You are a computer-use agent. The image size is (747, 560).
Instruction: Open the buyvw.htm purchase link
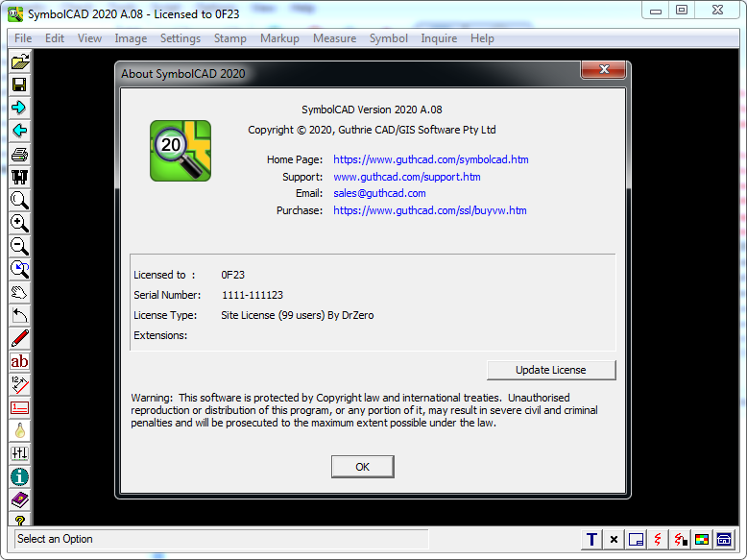pos(430,210)
